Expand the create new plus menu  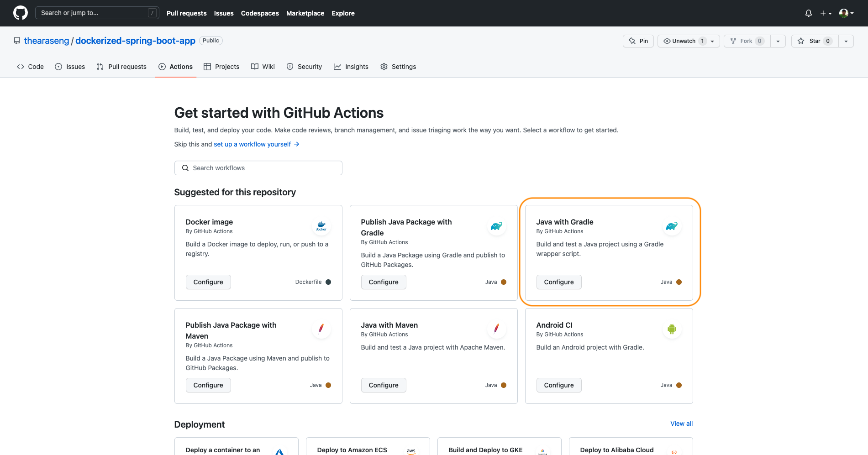tap(826, 13)
